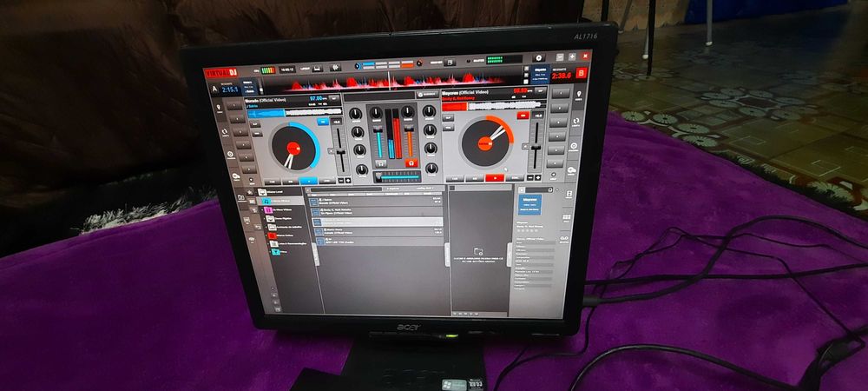Viewport: 868px width, 391px height.
Task: Select the blue music folder in tree
Action: (x=266, y=201)
